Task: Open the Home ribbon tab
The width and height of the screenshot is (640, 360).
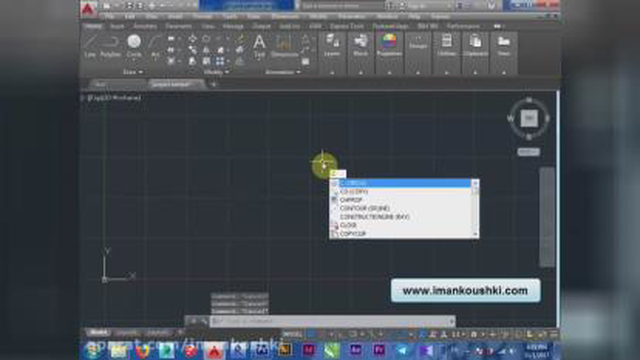Action: click(93, 26)
